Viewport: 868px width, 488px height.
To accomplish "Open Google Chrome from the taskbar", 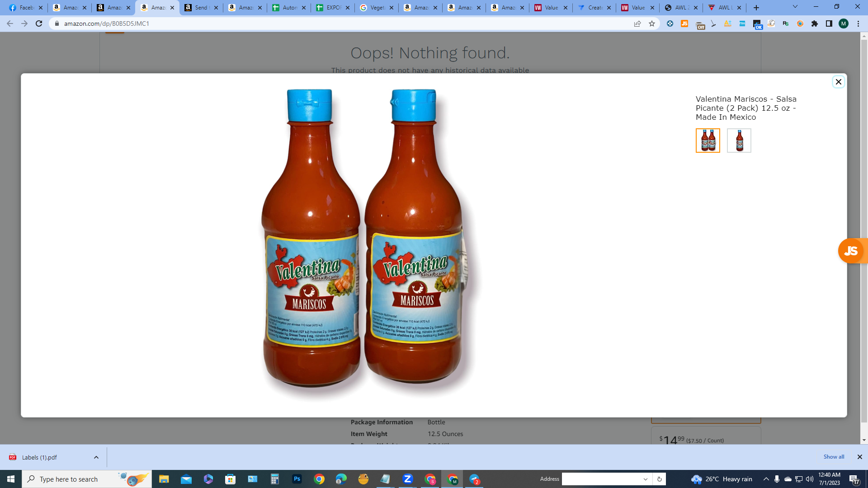I will [319, 479].
